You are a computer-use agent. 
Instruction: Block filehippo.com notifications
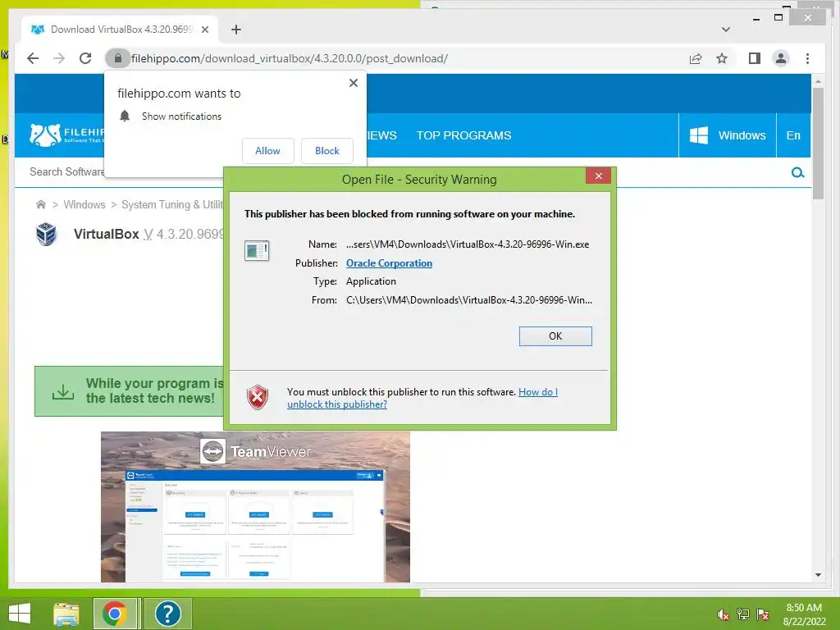(326, 151)
